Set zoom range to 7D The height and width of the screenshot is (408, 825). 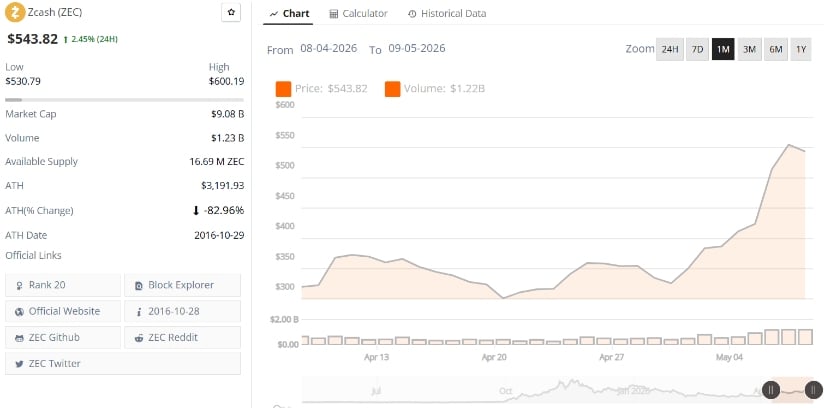pos(697,49)
